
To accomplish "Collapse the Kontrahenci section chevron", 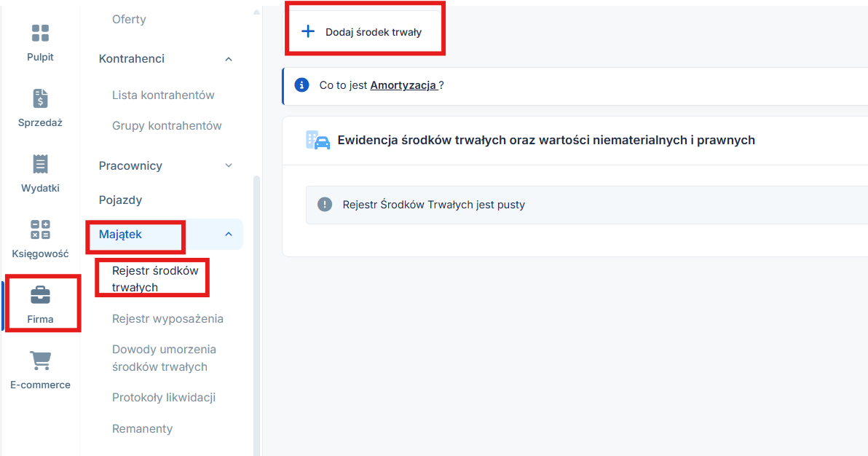I will pos(229,59).
